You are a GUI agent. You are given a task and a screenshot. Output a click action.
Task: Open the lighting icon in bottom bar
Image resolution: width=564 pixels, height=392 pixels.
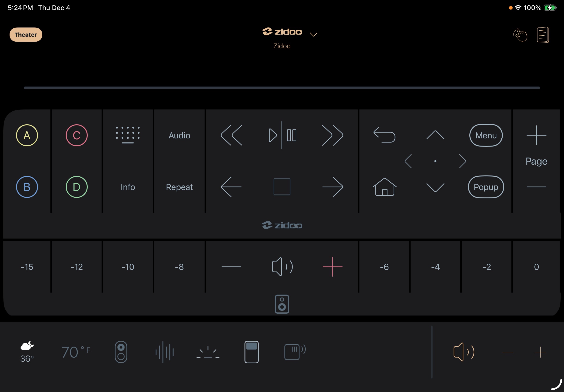coord(208,352)
